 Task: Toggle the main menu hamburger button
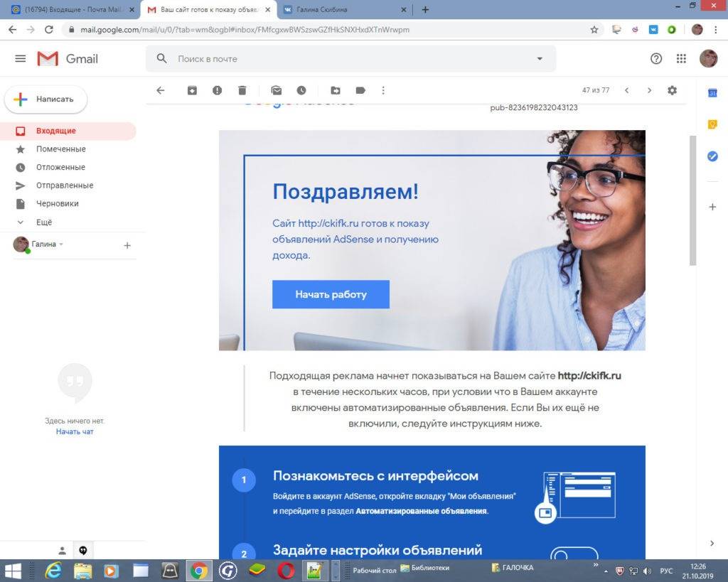coord(21,59)
